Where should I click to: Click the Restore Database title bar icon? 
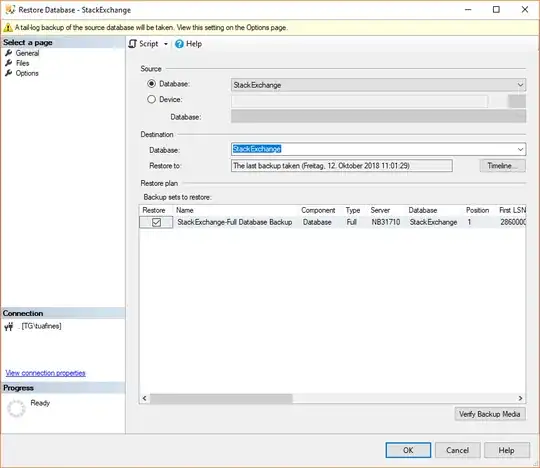click(10, 9)
